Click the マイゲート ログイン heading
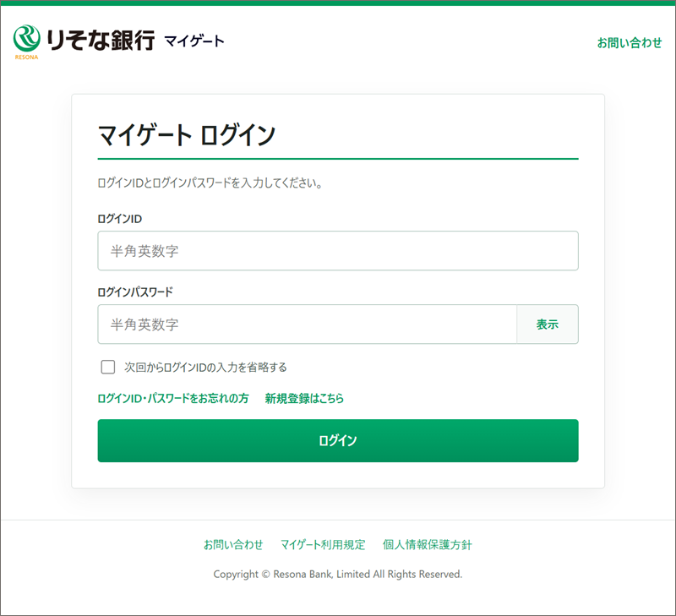676x616 pixels. click(x=186, y=135)
